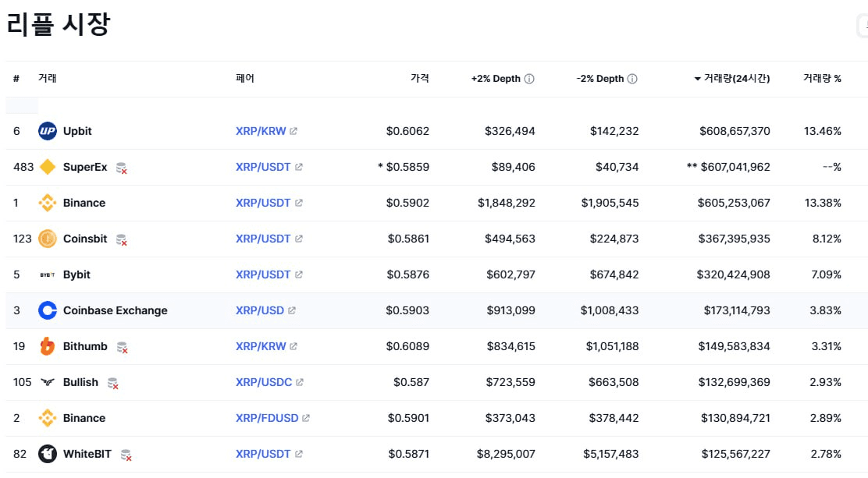Open the XRP/USDC pair for Bullish
Image resolution: width=868 pixels, height=478 pixels.
click(264, 382)
